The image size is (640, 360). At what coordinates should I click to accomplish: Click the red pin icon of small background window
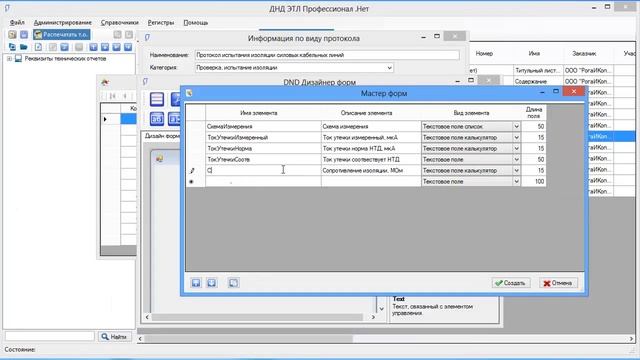105,83
